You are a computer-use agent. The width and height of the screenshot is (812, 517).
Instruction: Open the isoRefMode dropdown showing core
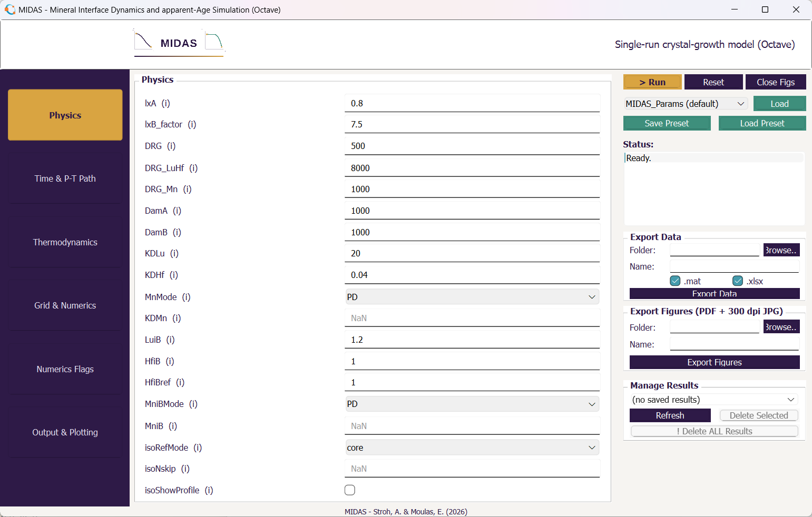coord(472,448)
